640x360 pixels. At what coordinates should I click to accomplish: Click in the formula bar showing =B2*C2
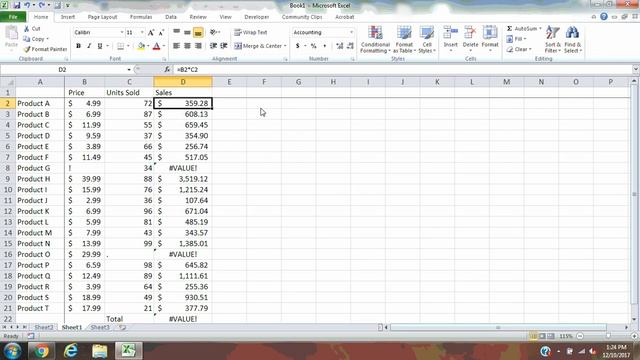pyautogui.click(x=402, y=70)
